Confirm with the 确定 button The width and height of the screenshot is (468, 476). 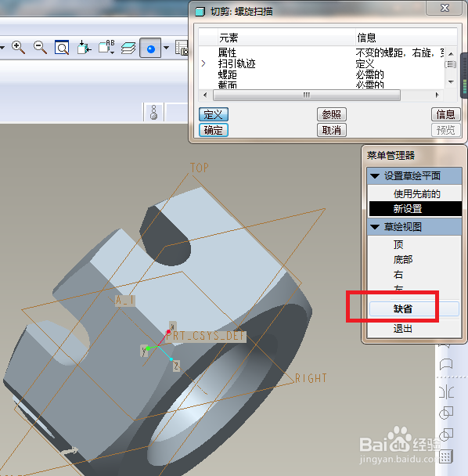[x=214, y=130]
